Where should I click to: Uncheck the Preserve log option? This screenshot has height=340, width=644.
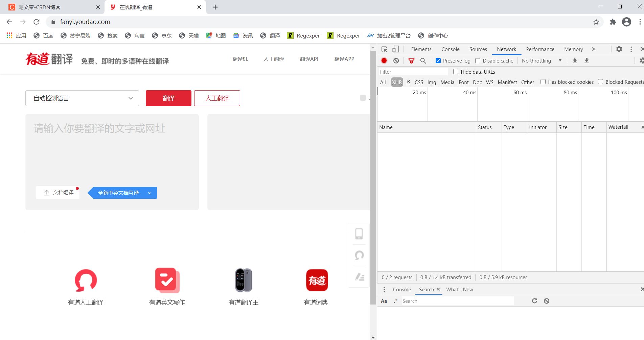[438, 60]
